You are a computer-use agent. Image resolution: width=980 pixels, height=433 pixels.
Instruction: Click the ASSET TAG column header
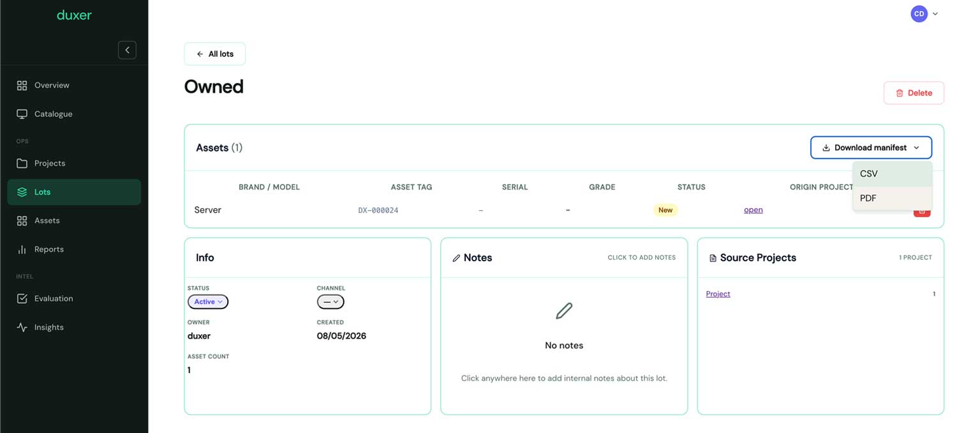[412, 187]
